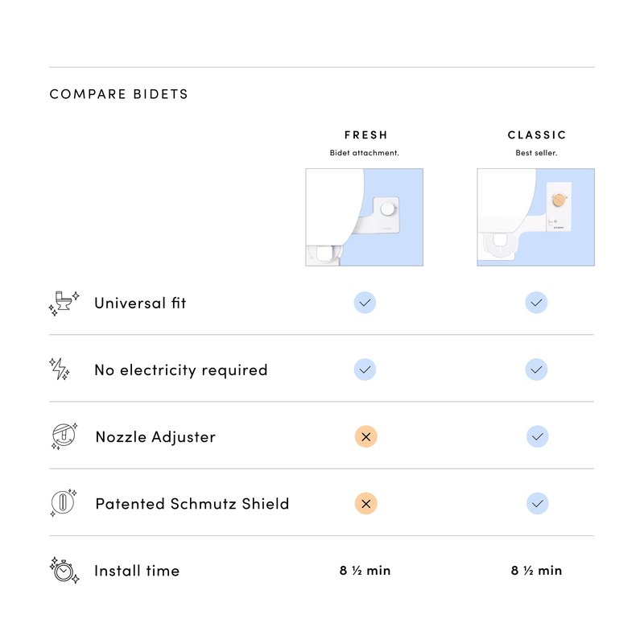Click the Patented Schmutz Shield label

tap(192, 504)
